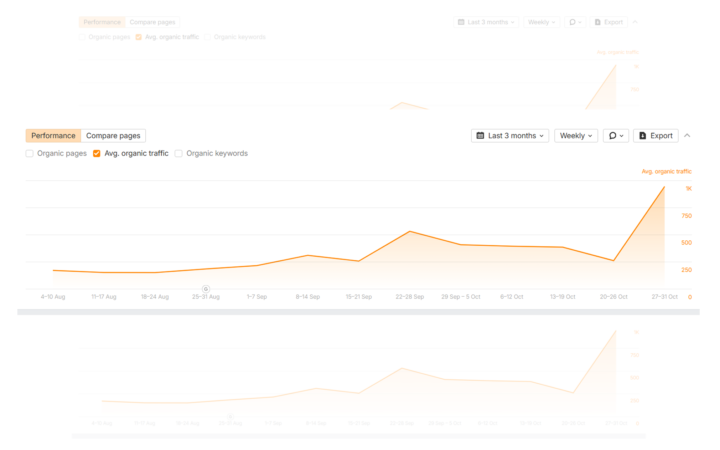Screen dimensions: 720x450
Task: Switch to the Performance tab
Action: [53, 135]
